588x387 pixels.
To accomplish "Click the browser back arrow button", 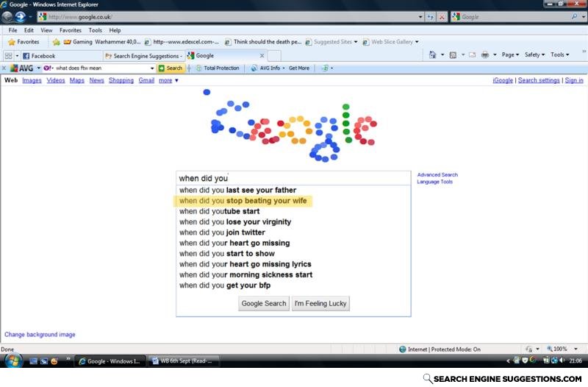I will point(7,16).
